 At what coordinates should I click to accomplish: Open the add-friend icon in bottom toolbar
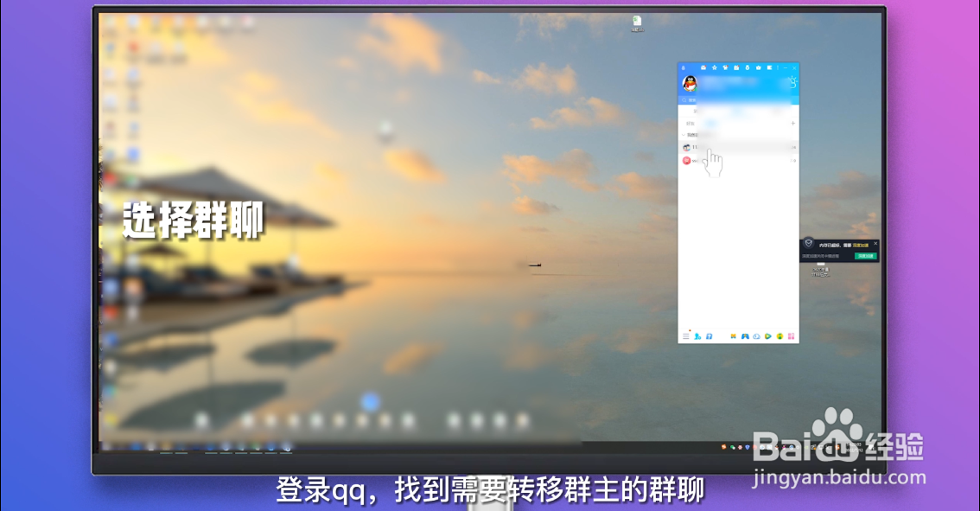pyautogui.click(x=697, y=336)
